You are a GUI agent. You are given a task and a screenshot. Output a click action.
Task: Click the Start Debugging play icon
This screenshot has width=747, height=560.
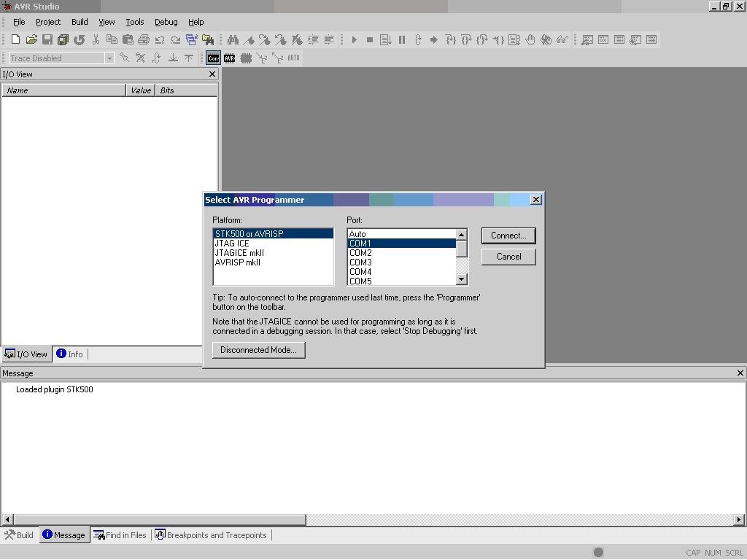[x=354, y=39]
